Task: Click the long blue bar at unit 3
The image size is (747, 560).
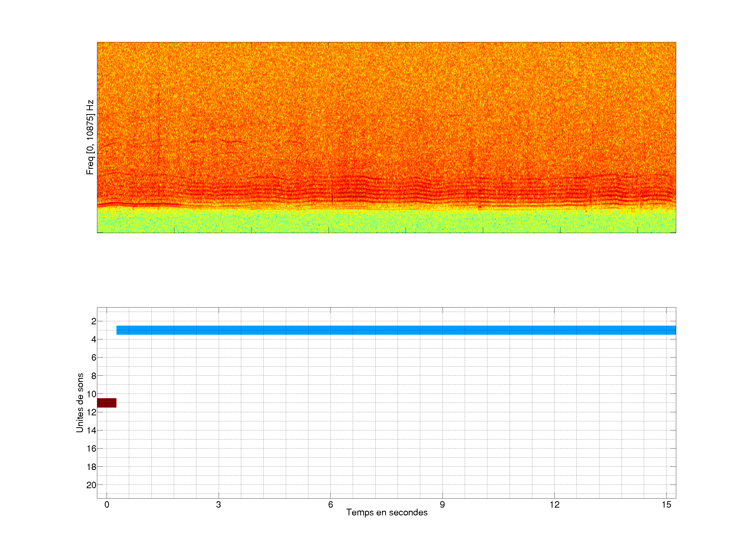Action: pyautogui.click(x=396, y=330)
